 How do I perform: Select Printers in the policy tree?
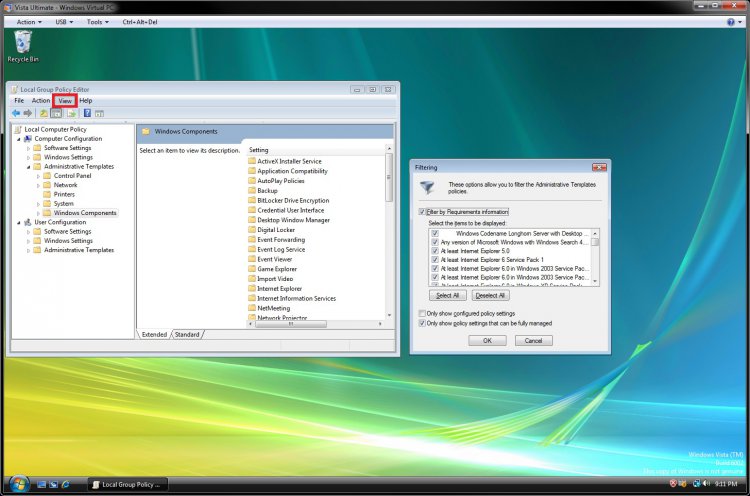[x=64, y=194]
